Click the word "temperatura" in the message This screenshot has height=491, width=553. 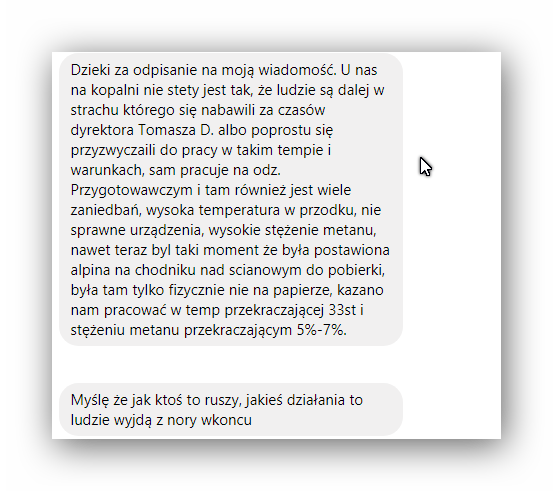click(x=239, y=211)
